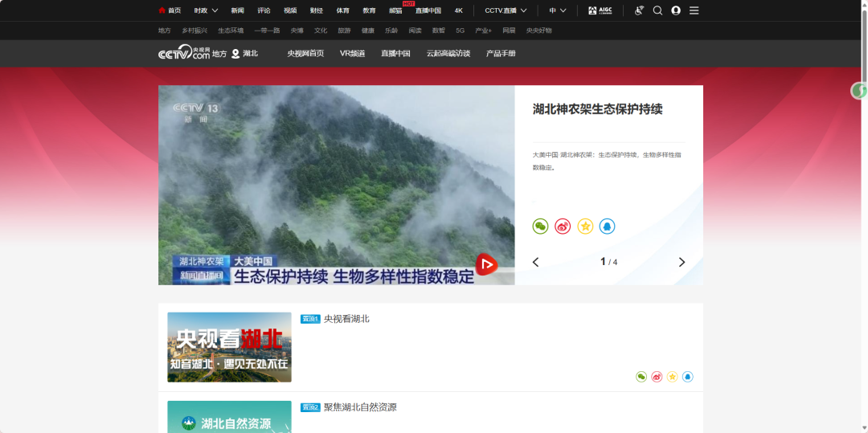
Task: Open the 中 language dropdown
Action: tap(558, 10)
